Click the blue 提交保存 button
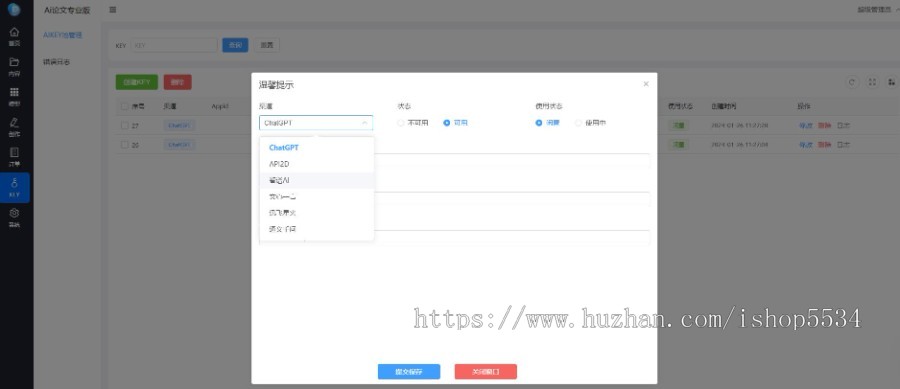Viewport: 900px width, 389px height. [x=409, y=372]
